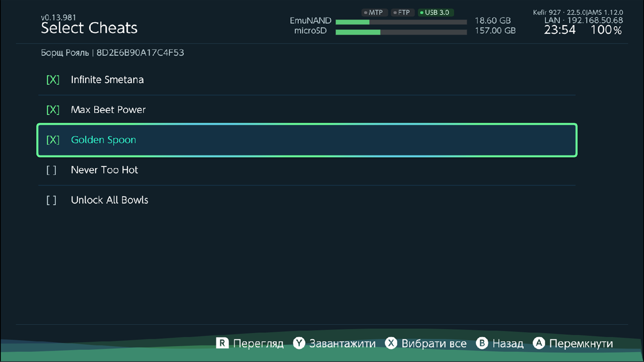Click the Перегляд label
Image resolution: width=644 pixels, height=362 pixels.
pos(259,344)
